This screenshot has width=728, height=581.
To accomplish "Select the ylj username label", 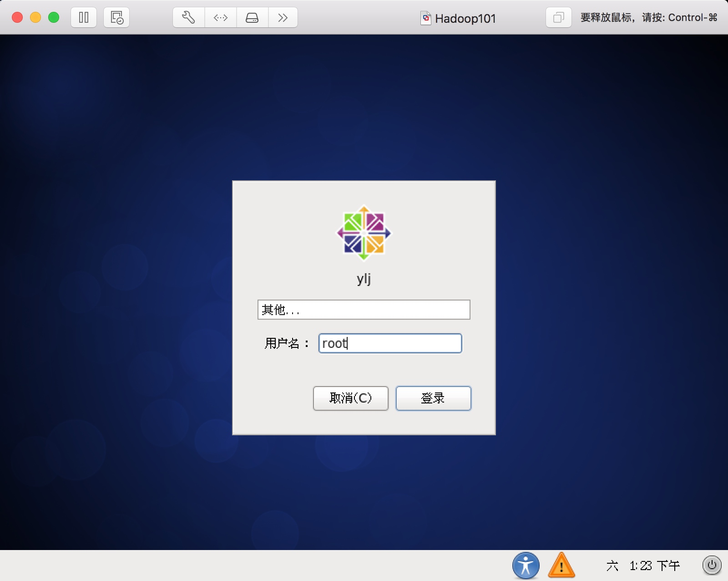I will point(364,279).
